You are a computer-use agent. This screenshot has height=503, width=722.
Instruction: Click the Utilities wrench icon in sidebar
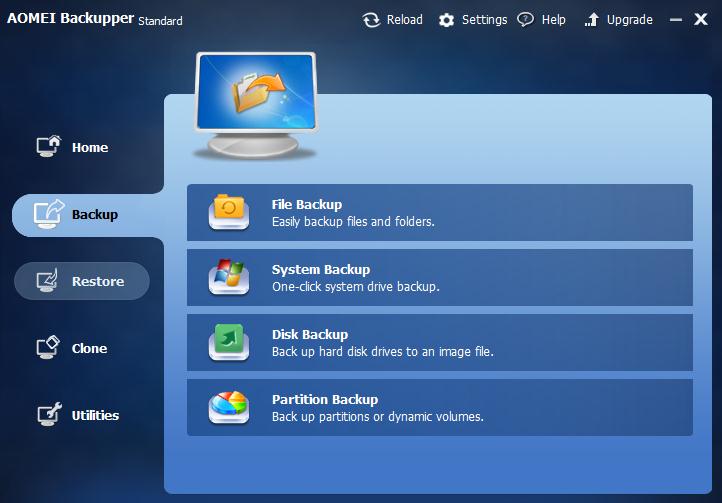(x=49, y=414)
